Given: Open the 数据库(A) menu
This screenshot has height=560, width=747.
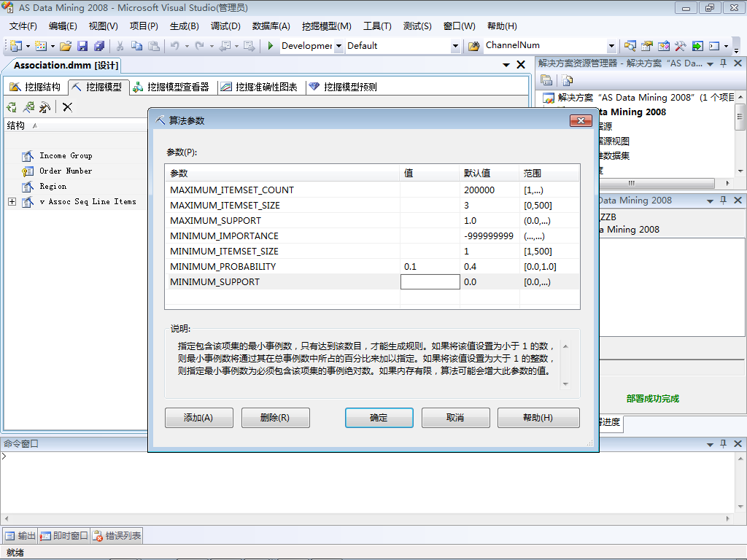Looking at the screenshot, I should (x=271, y=26).
